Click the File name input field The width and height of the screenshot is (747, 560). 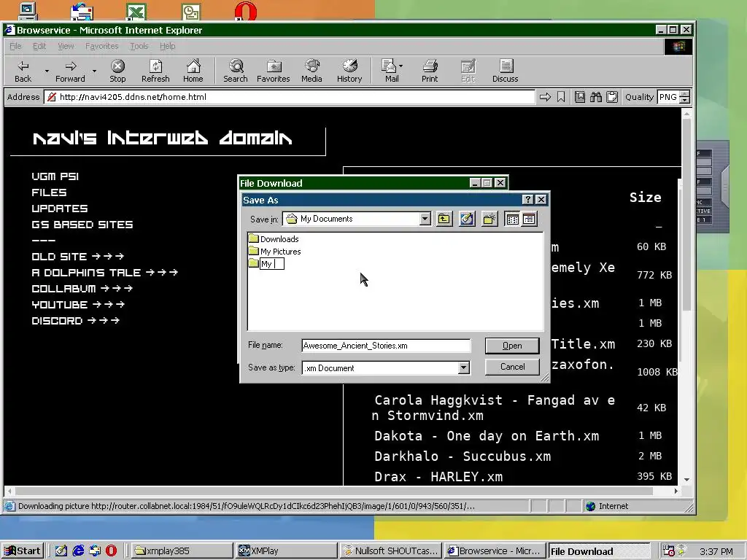(x=386, y=346)
